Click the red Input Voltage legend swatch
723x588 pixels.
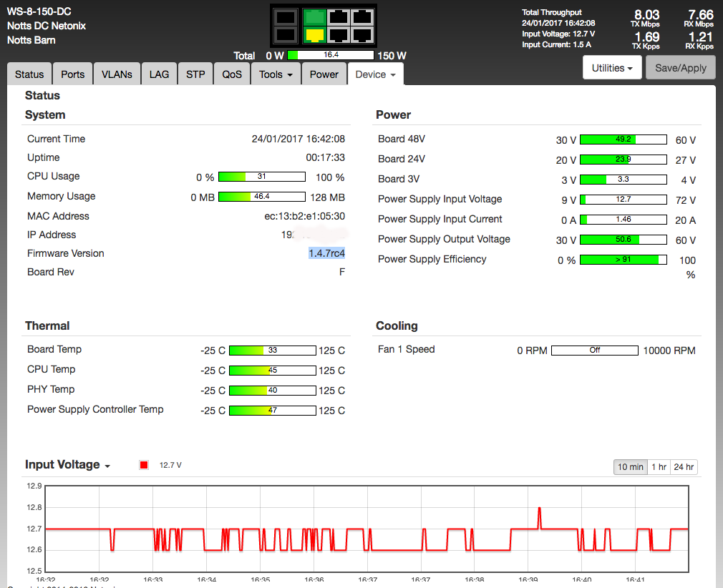(x=144, y=465)
